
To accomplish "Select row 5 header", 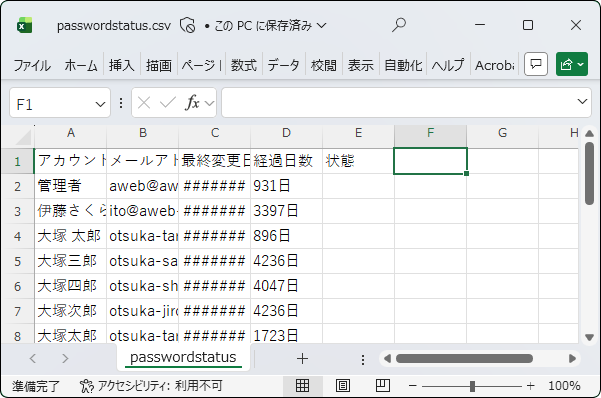I will pos(18,261).
